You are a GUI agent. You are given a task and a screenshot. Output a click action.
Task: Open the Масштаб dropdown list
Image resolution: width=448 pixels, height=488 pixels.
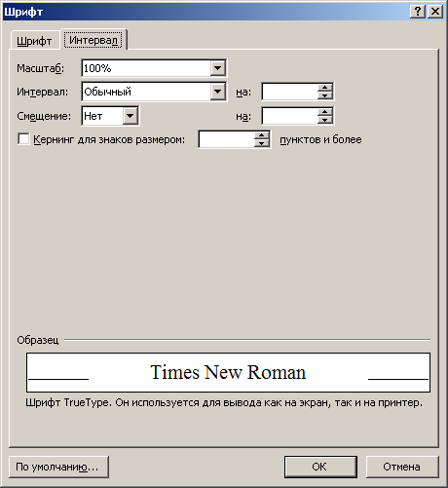click(217, 68)
